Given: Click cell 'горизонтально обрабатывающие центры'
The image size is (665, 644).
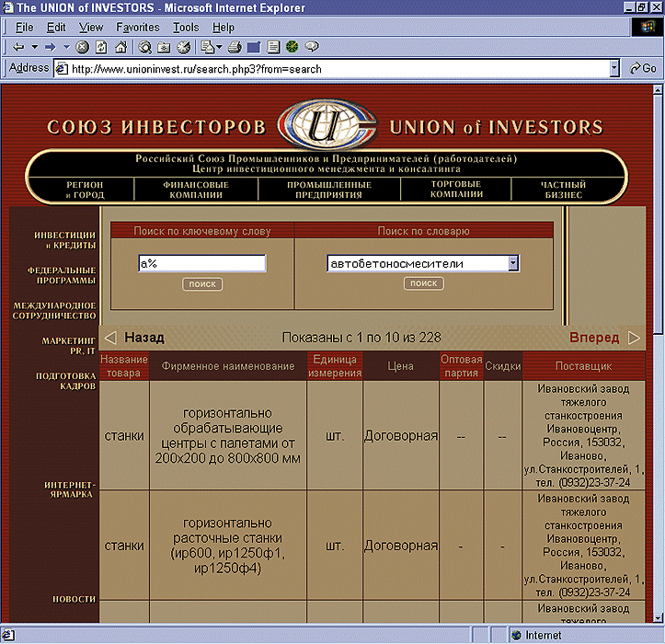Looking at the screenshot, I should (x=228, y=436).
